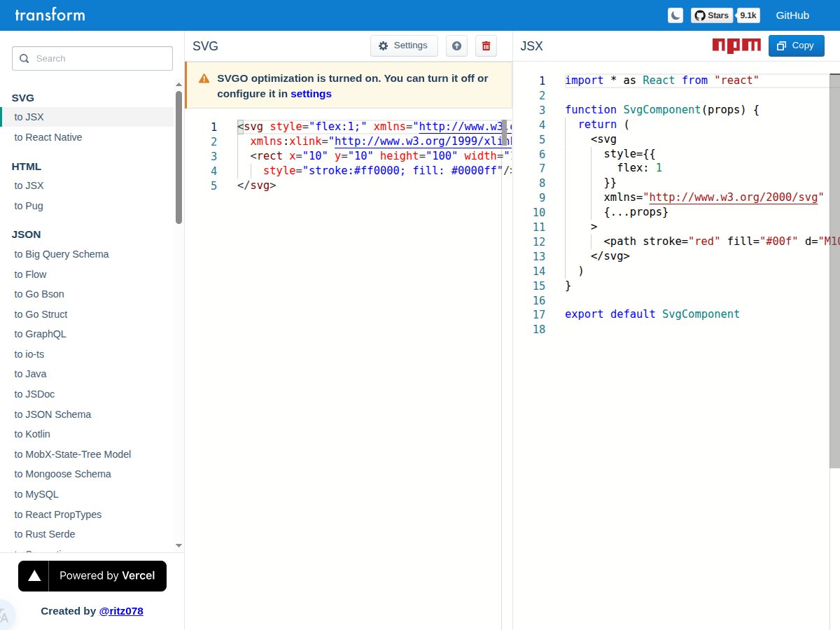Click the npm logo icon
840x630 pixels.
736,45
